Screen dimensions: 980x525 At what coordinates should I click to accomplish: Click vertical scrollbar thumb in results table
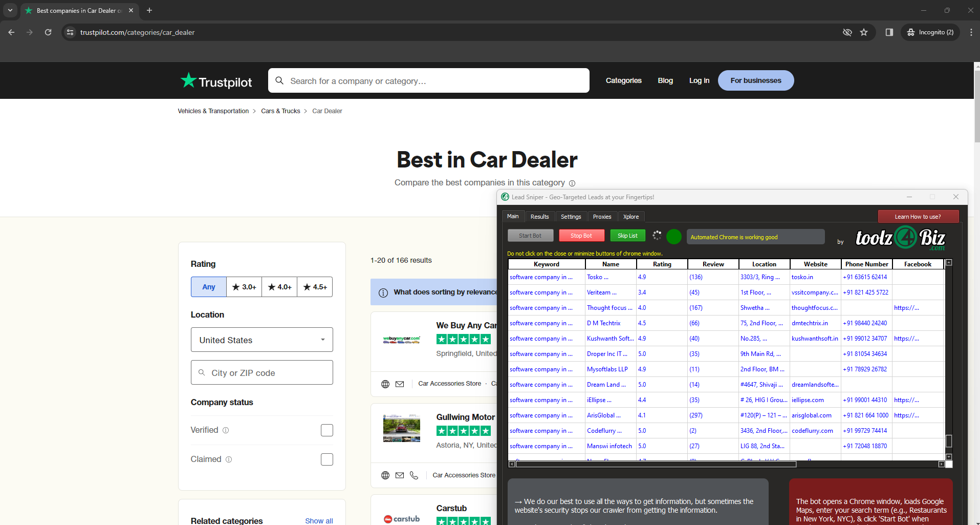coord(949,441)
